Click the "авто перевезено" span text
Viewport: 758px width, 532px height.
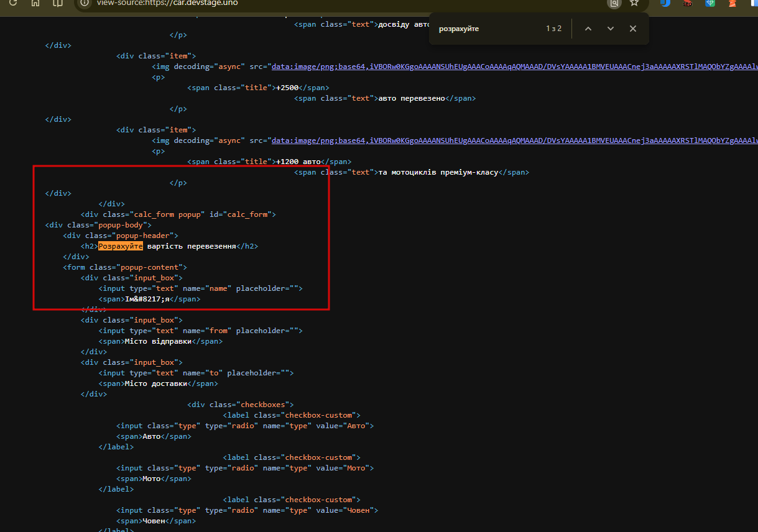pyautogui.click(x=412, y=98)
